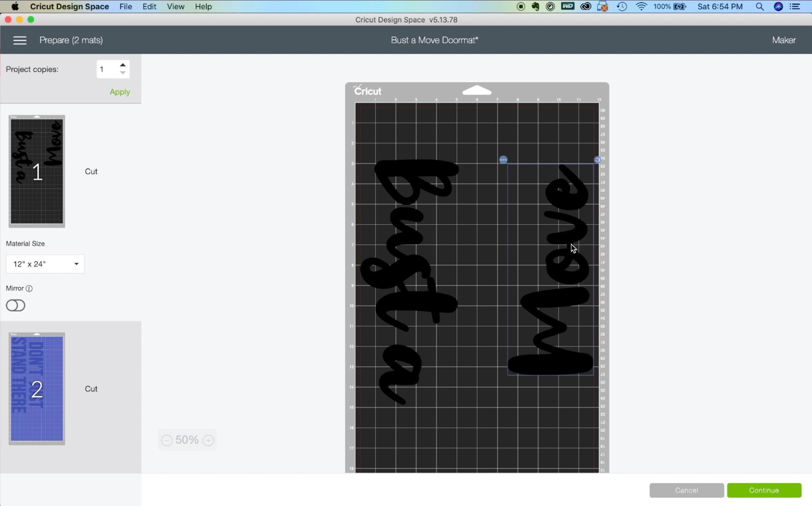Open the File menu
The height and width of the screenshot is (506, 812).
(126, 6)
